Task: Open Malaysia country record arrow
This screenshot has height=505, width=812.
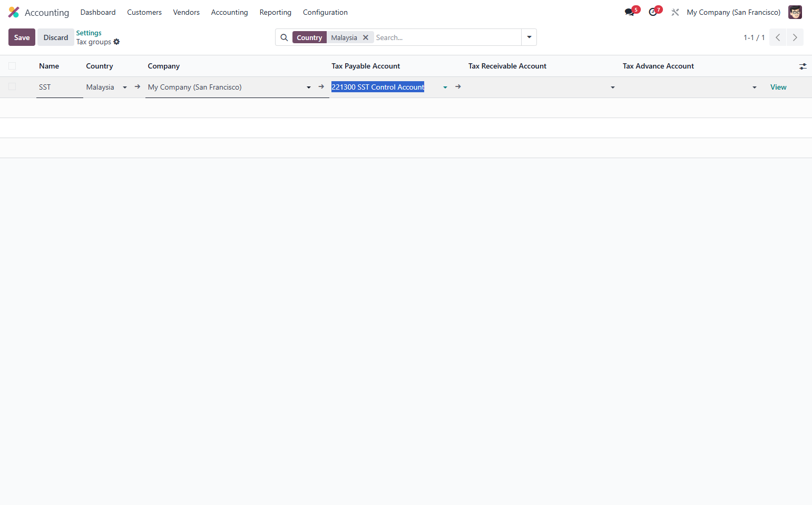Action: 138,86
